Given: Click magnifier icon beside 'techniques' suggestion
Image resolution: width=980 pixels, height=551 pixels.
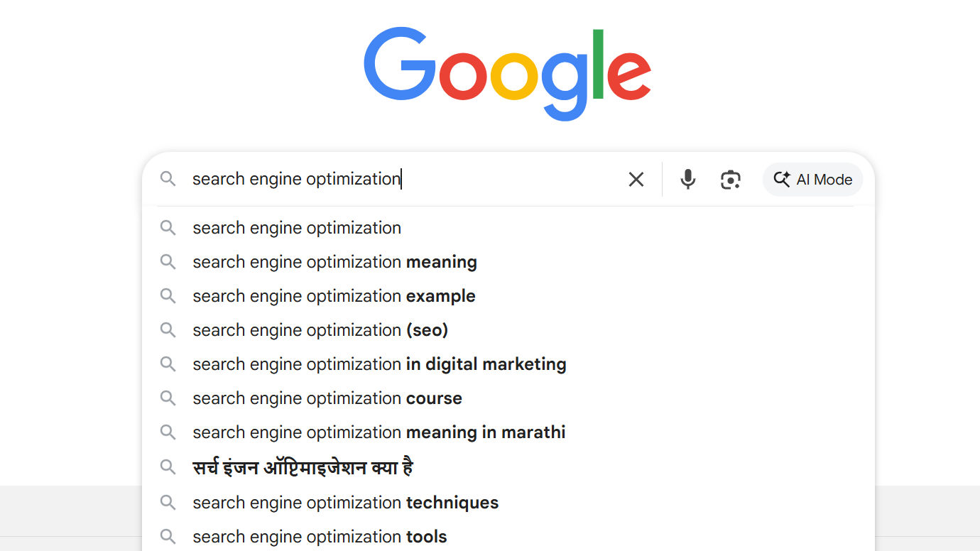Looking at the screenshot, I should click(x=168, y=503).
